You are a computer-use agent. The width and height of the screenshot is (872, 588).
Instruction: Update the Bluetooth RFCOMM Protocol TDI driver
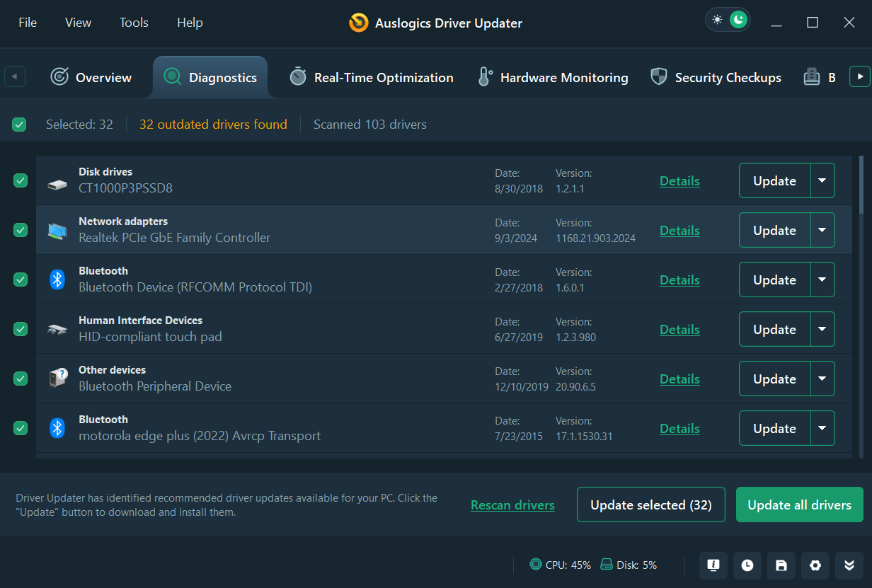click(774, 279)
